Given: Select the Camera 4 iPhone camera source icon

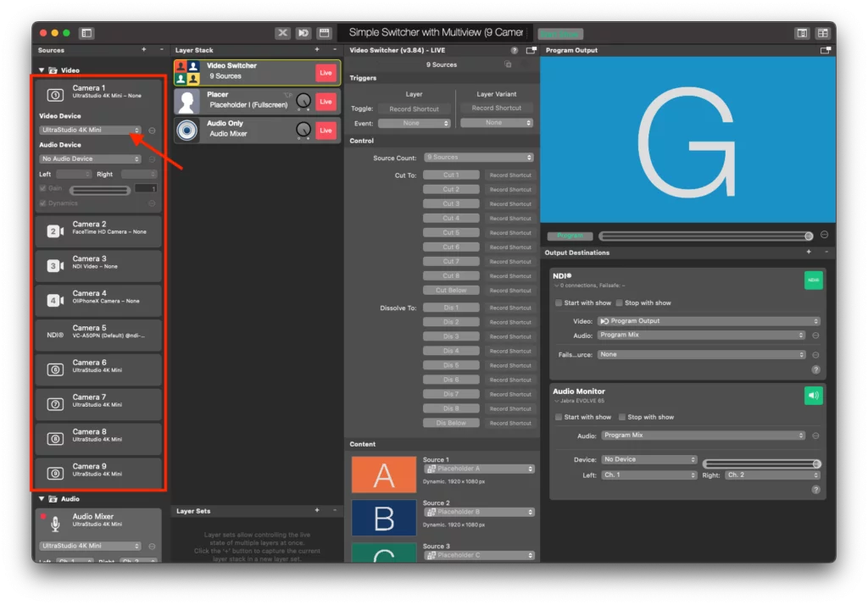Looking at the screenshot, I should pyautogui.click(x=55, y=301).
